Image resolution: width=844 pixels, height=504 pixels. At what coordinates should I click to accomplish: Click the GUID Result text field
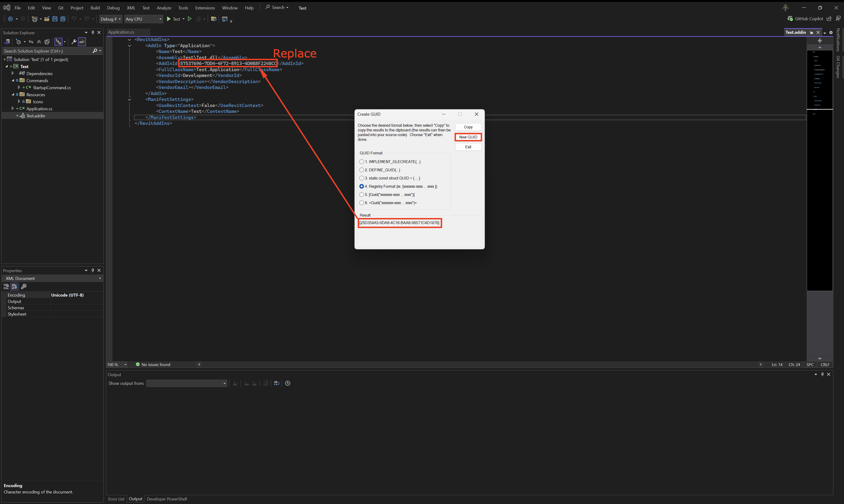[399, 223]
